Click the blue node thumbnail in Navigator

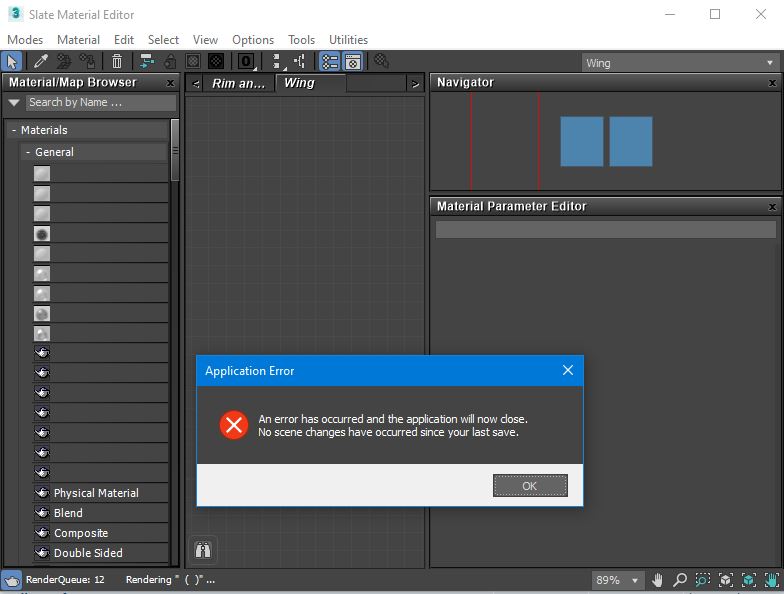click(x=581, y=141)
